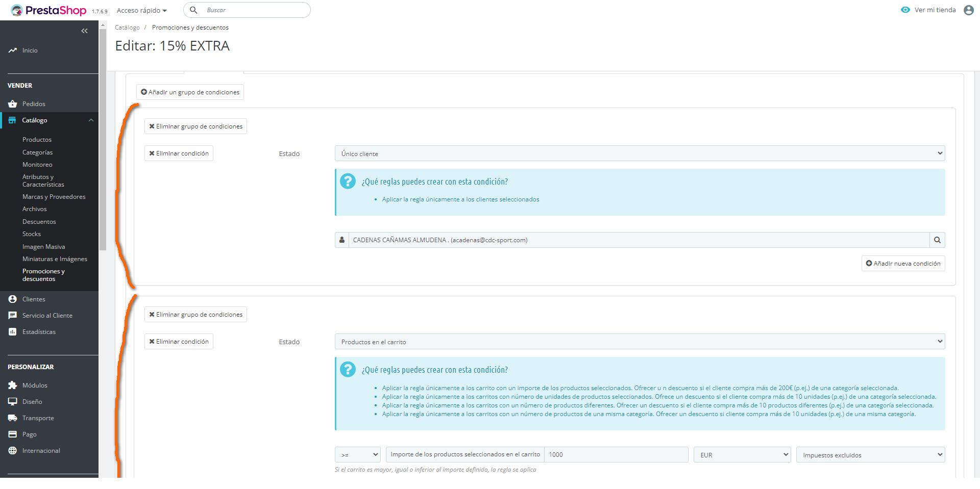Click Eliminar grupo de condiciones for Productos en el carrito

(x=195, y=315)
